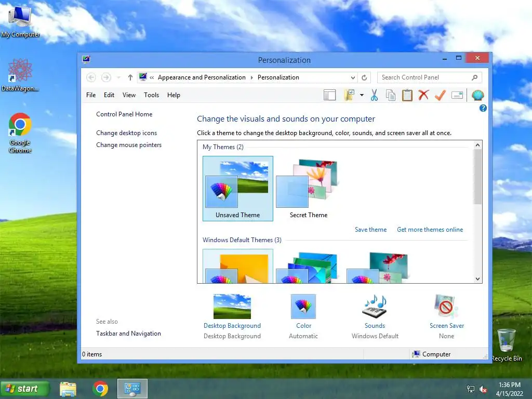
Task: Open Taskbar and Navigation link
Action: [129, 334]
